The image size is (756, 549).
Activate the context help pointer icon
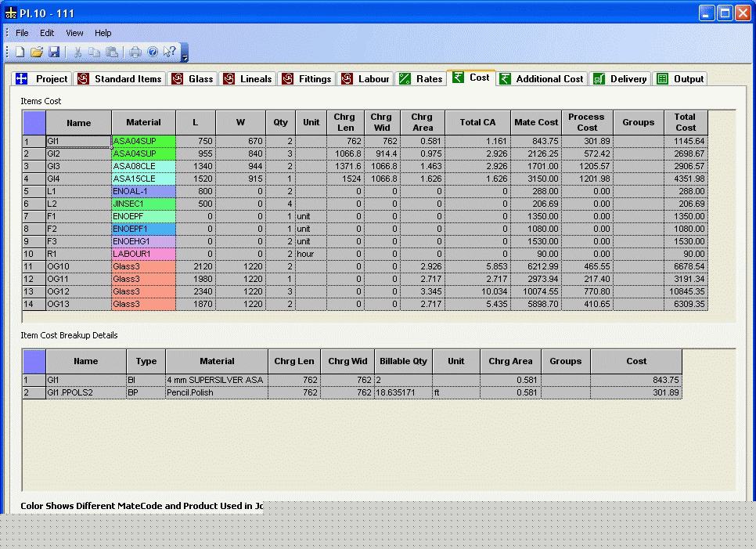[170, 52]
